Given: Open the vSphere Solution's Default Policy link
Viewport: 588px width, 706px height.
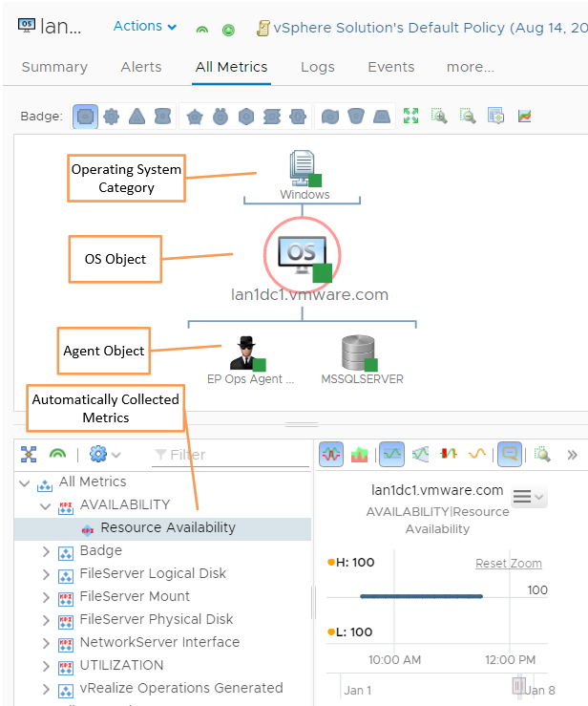Looking at the screenshot, I should click(x=430, y=28).
